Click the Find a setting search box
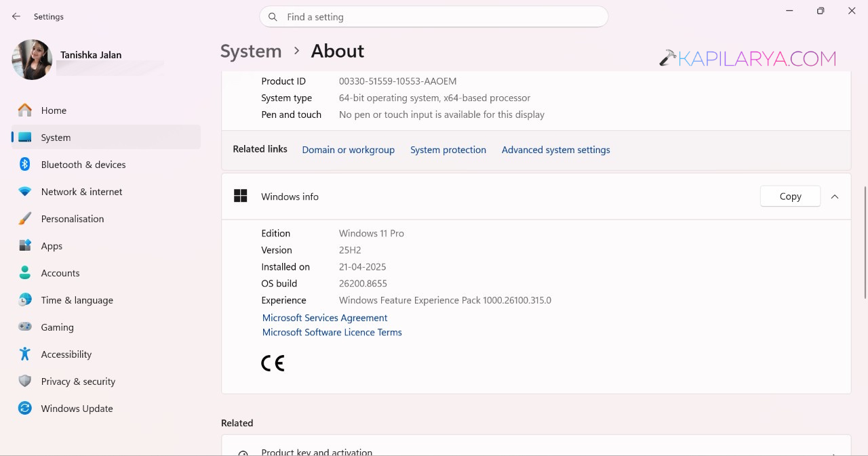Viewport: 868px width, 456px height. pyautogui.click(x=434, y=17)
